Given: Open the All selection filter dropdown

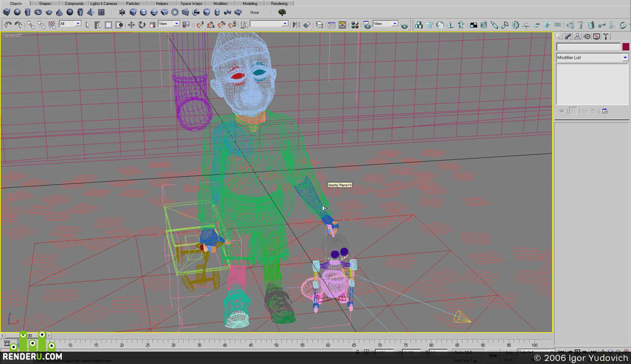Looking at the screenshot, I should [x=70, y=23].
